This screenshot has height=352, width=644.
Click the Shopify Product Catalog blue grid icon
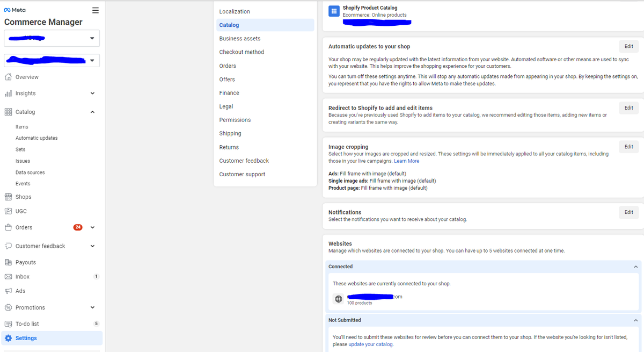pyautogui.click(x=333, y=11)
